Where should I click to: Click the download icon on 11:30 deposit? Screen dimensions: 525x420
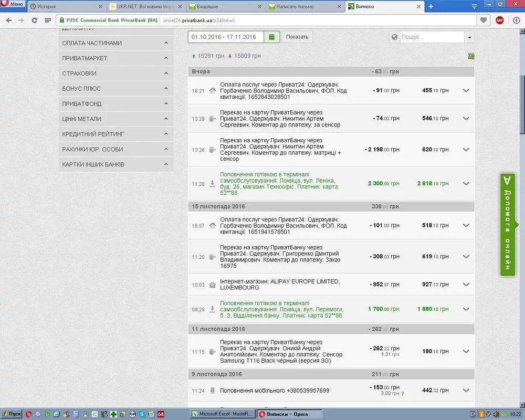(212, 184)
